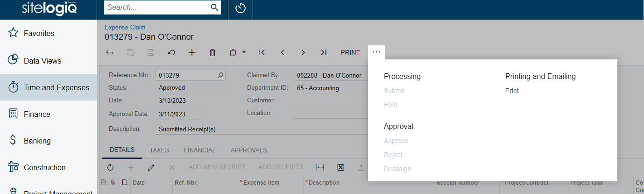Open Data Views in sidebar
The height and width of the screenshot is (194, 644).
[49, 60]
